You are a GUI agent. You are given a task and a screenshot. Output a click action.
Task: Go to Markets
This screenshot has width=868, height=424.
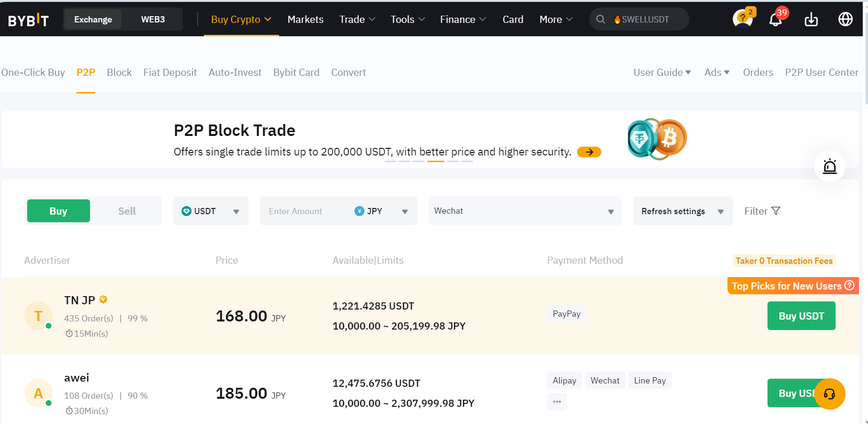(305, 20)
